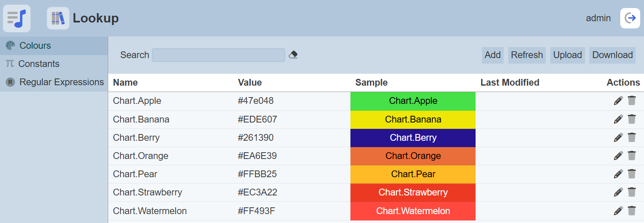This screenshot has height=223, width=644.
Task: Edit the Chart.Berry colour entry
Action: click(618, 137)
